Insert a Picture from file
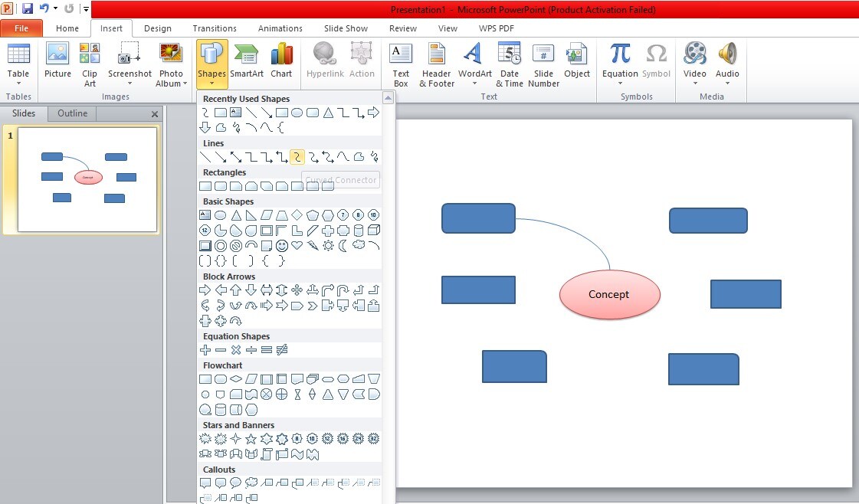859x504 pixels. click(x=57, y=61)
